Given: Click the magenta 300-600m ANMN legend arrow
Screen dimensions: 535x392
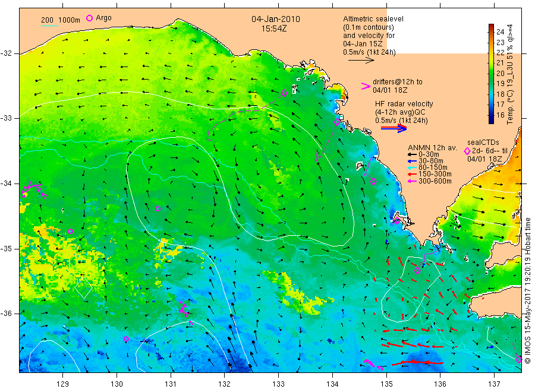Looking at the screenshot, I should pyautogui.click(x=412, y=181).
